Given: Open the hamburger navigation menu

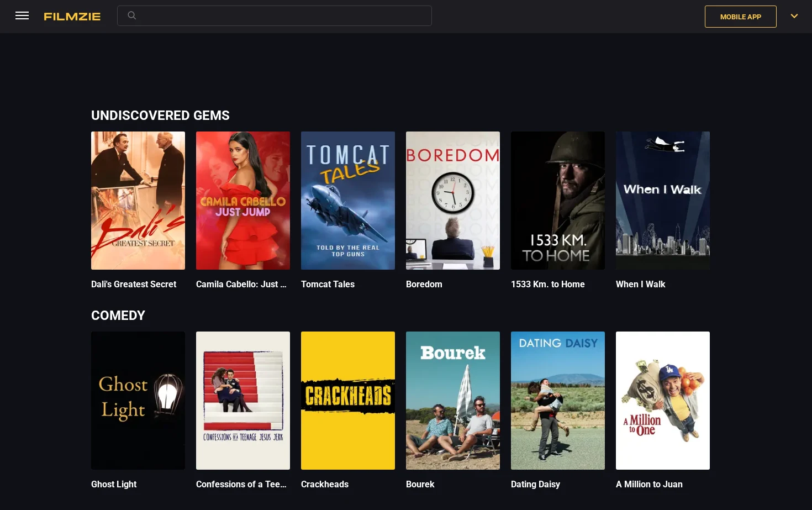Looking at the screenshot, I should point(22,16).
